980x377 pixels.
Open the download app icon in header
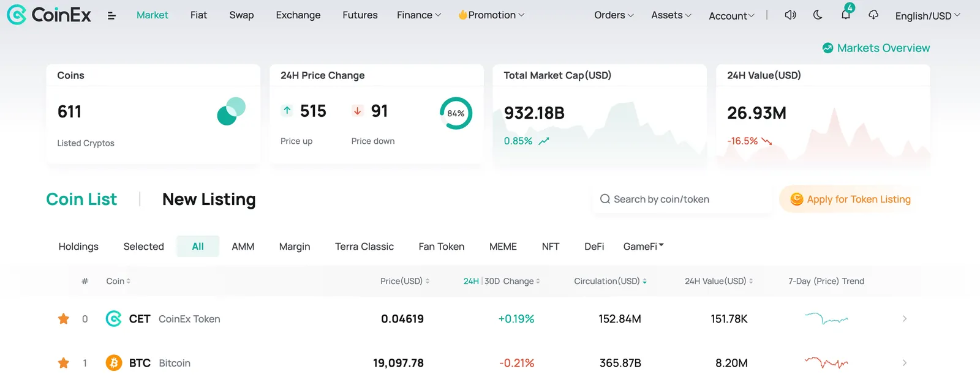(873, 15)
